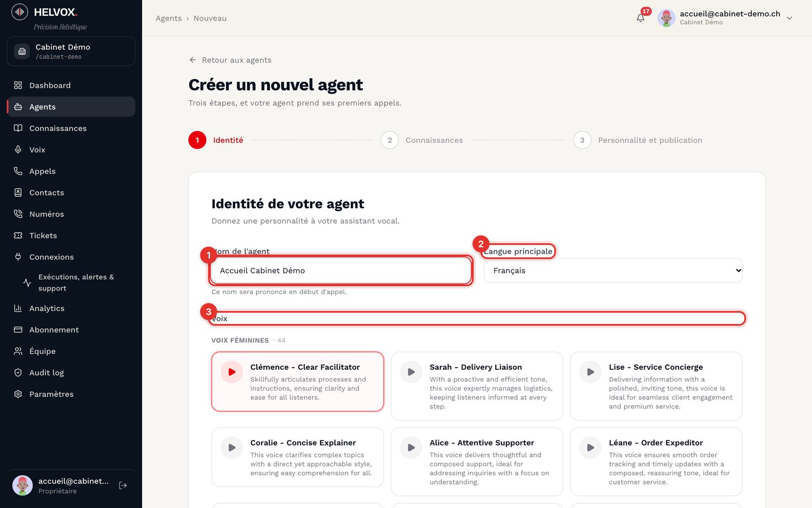Image resolution: width=812 pixels, height=508 pixels.
Task: Log out using the sidebar exit icon
Action: (x=123, y=486)
